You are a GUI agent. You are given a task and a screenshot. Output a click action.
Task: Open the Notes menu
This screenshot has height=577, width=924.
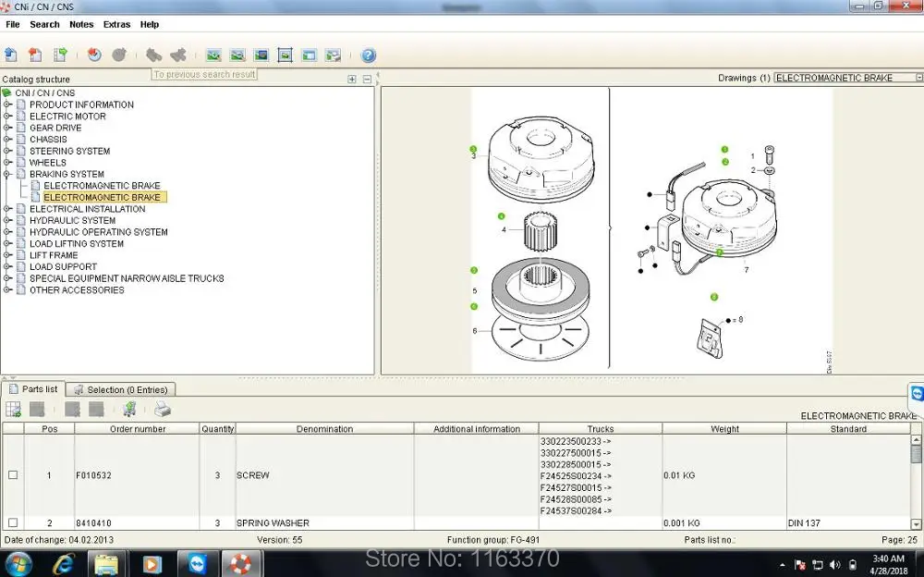[81, 24]
